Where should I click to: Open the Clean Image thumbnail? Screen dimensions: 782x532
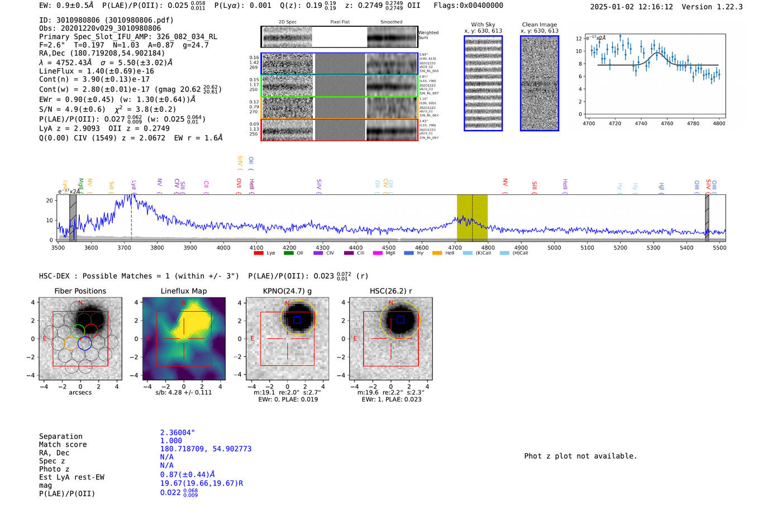[540, 84]
